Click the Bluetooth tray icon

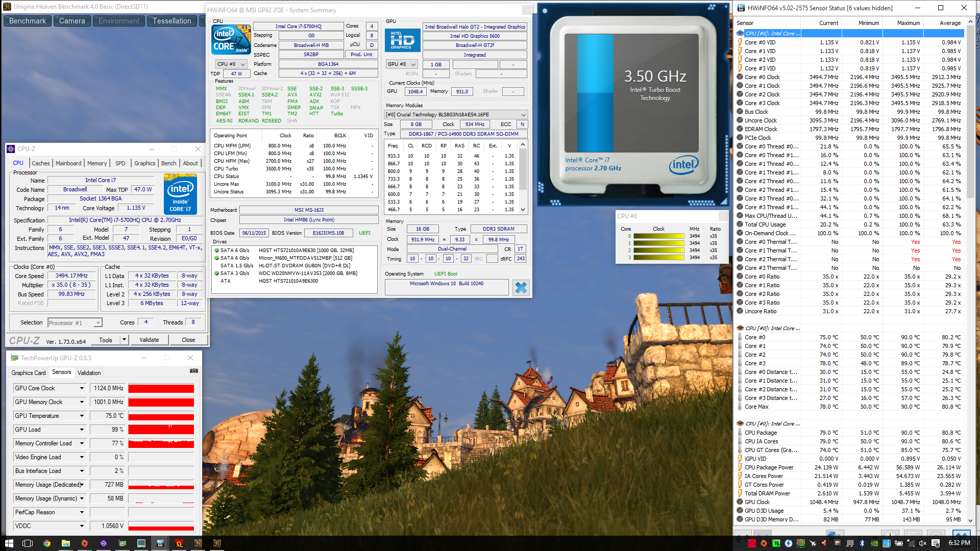(862, 543)
